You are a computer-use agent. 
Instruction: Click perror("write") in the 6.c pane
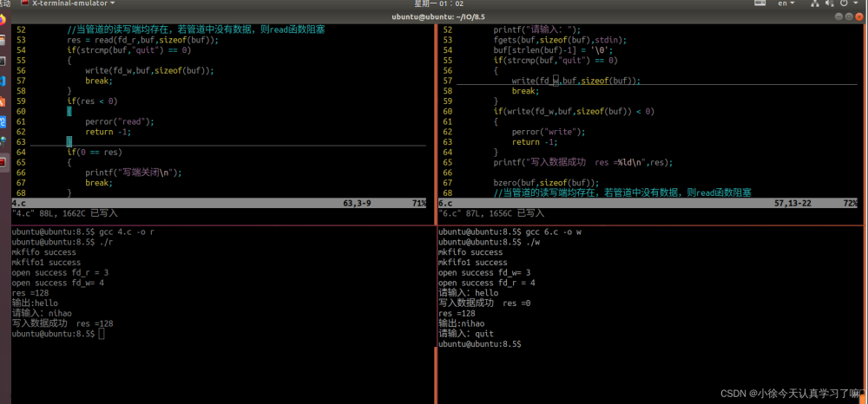tap(549, 132)
